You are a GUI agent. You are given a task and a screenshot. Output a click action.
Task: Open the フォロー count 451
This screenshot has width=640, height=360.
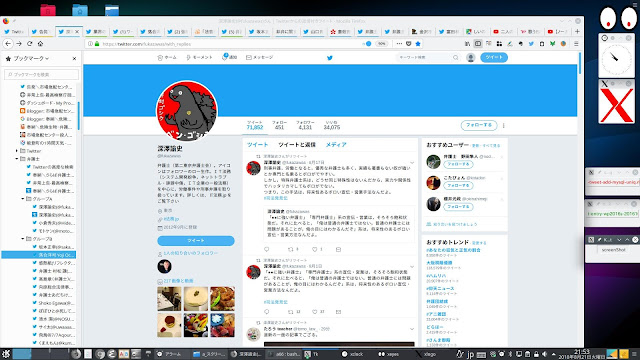tap(279, 125)
